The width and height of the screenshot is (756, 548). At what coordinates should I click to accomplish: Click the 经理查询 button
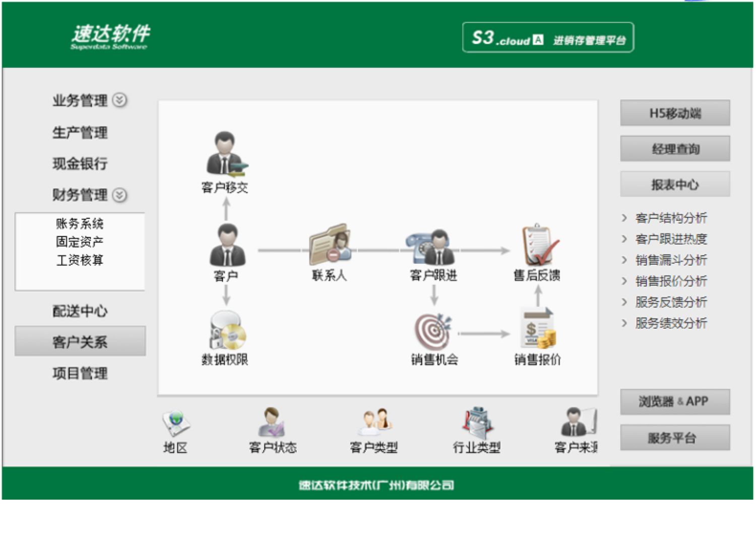point(675,149)
